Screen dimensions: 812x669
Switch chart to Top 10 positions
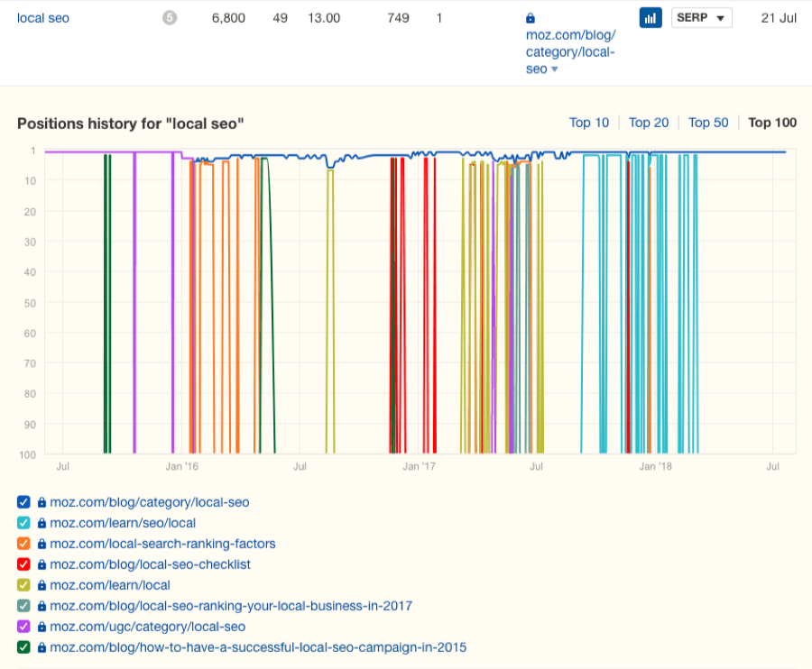[x=589, y=123]
